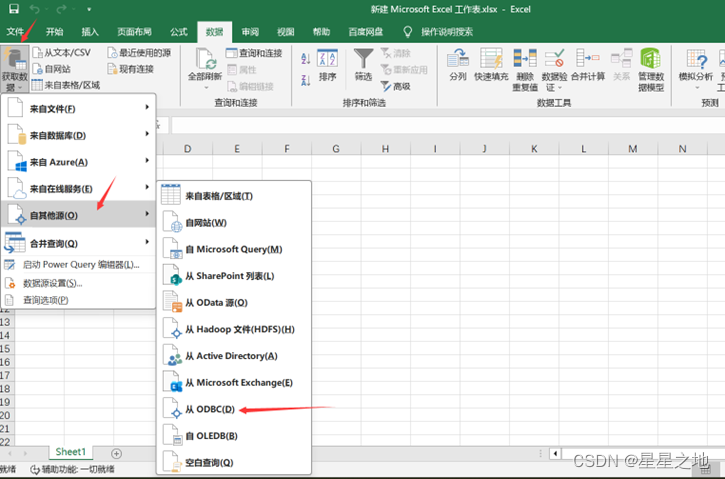725x479 pixels.
Task: Open 查询和连接 pane button
Action: 254,53
